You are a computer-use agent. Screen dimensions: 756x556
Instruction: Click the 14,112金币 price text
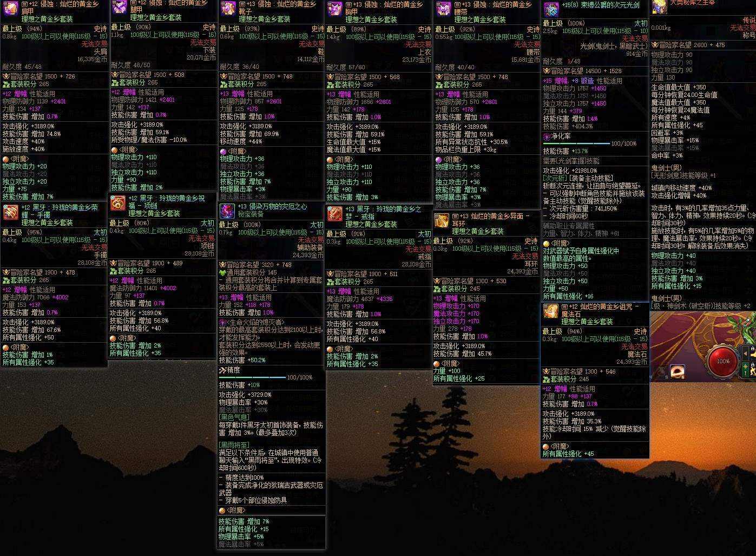pos(310,60)
